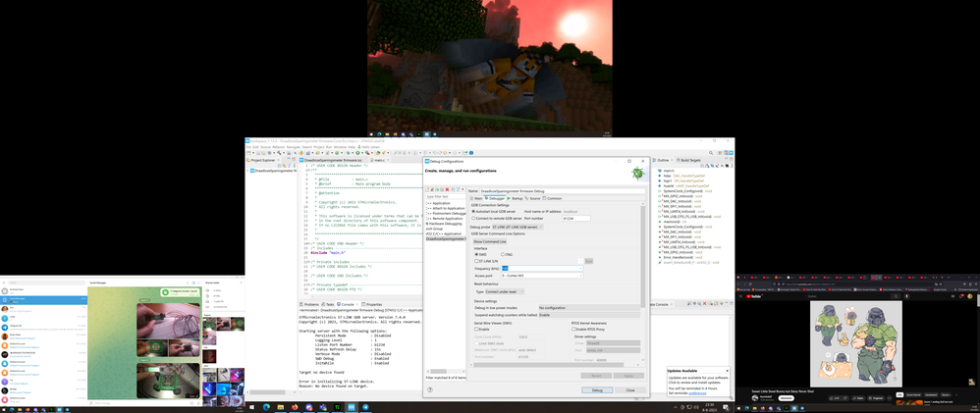980x413 pixels.
Task: Tick Enable RTOS Proxy checkbox
Action: (x=573, y=330)
